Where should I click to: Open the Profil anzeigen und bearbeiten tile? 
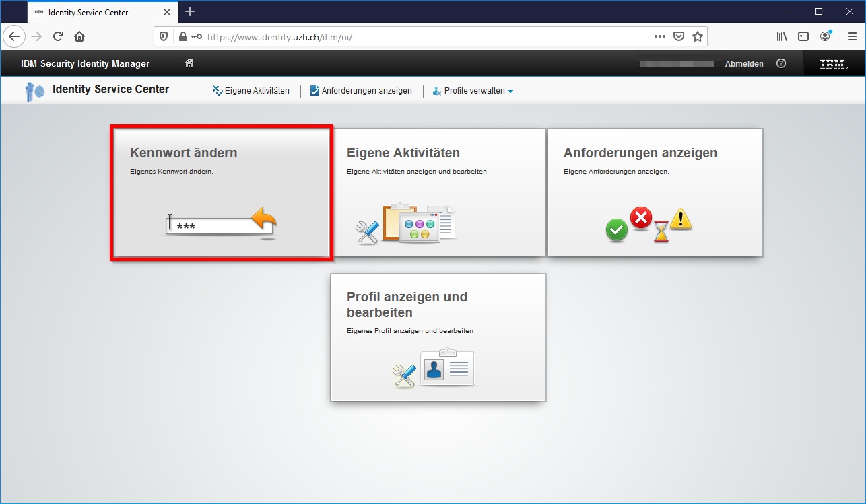pos(438,336)
